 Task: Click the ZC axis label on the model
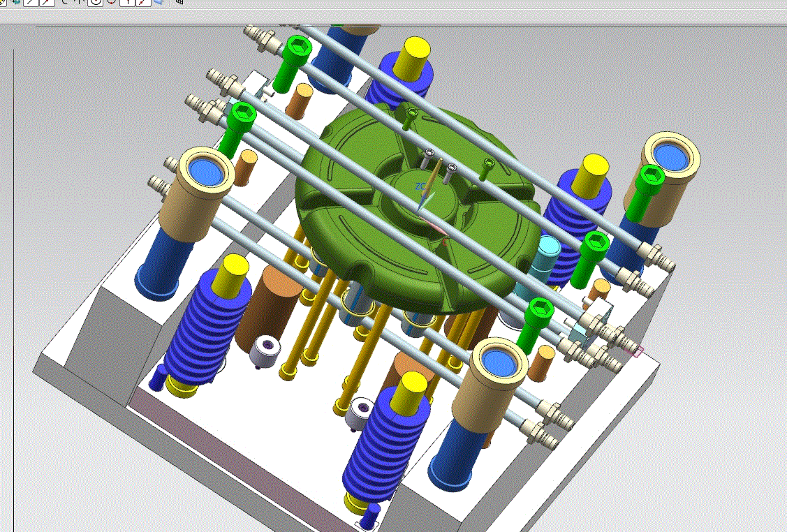[x=420, y=186]
